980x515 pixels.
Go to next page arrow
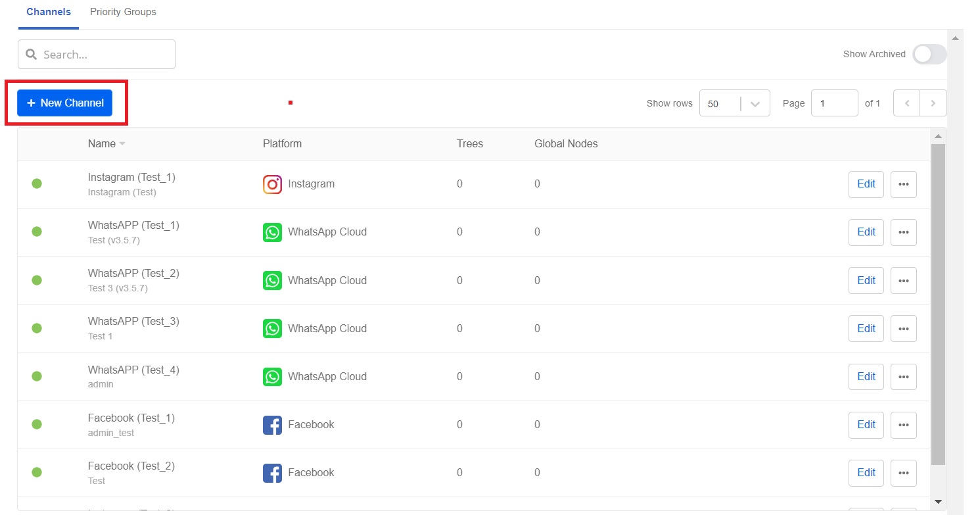(933, 103)
